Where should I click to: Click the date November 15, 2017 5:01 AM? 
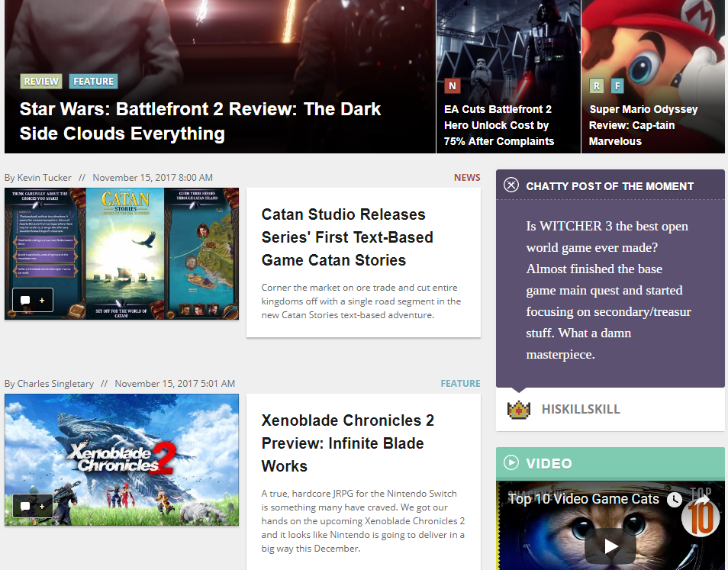[x=175, y=383]
